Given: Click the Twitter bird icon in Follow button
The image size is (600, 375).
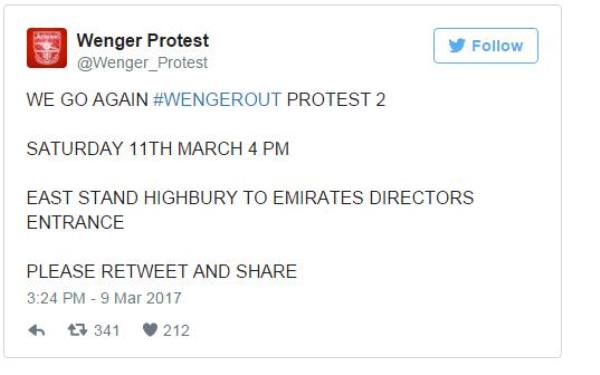Looking at the screenshot, I should pos(457,46).
